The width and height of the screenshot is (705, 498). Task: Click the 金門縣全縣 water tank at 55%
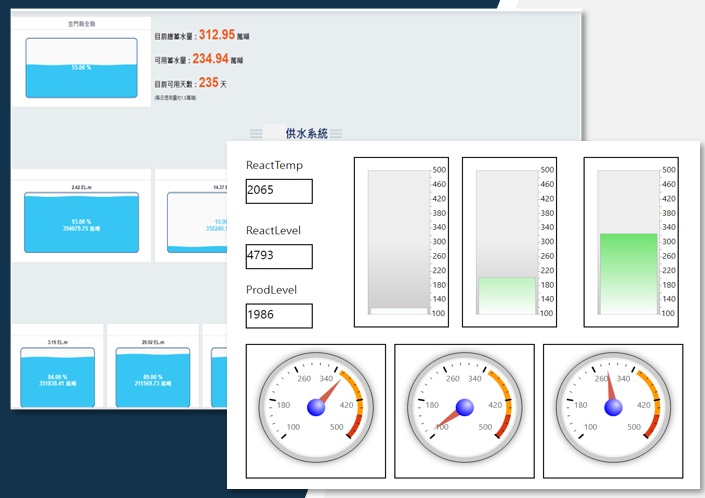[80, 68]
